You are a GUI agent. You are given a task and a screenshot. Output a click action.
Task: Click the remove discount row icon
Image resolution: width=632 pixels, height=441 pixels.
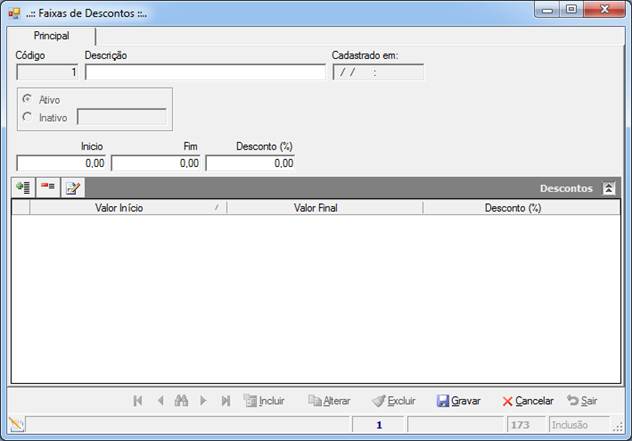point(48,187)
